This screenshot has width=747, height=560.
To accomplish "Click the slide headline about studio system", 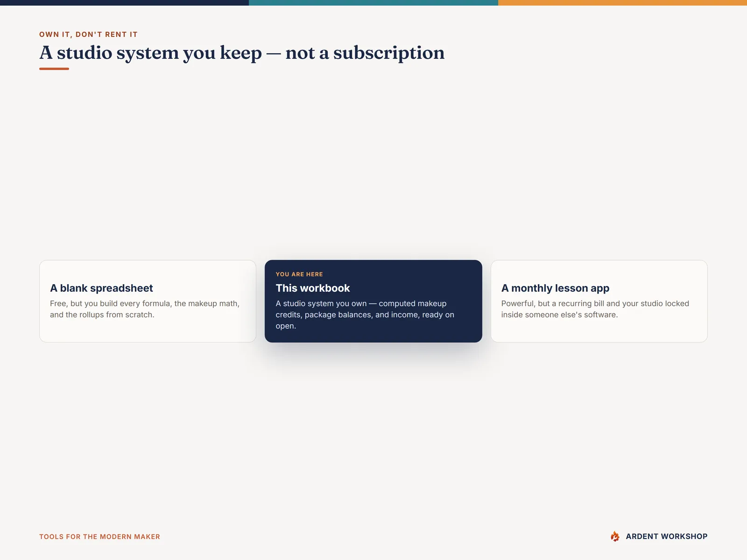I will point(242,53).
